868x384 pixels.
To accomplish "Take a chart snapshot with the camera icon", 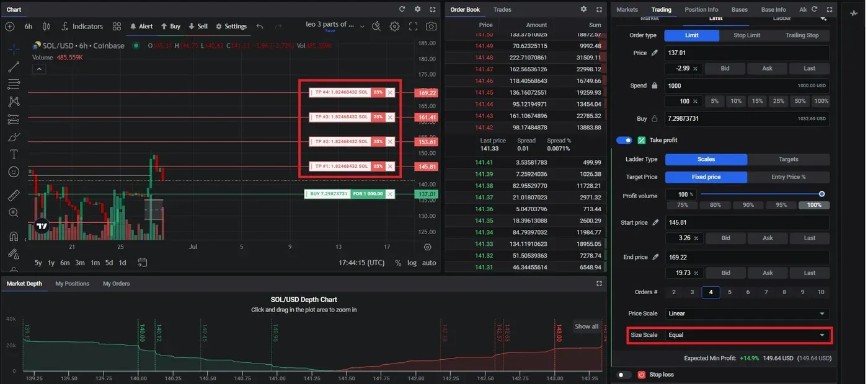I will pyautogui.click(x=431, y=27).
